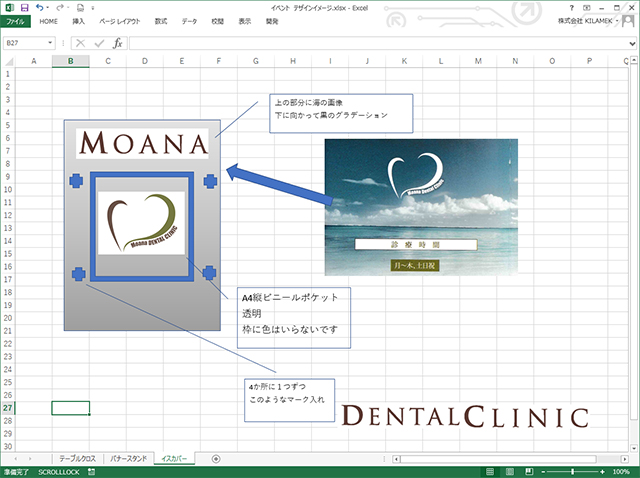Click the next sheet navigation arrow

coord(30,459)
